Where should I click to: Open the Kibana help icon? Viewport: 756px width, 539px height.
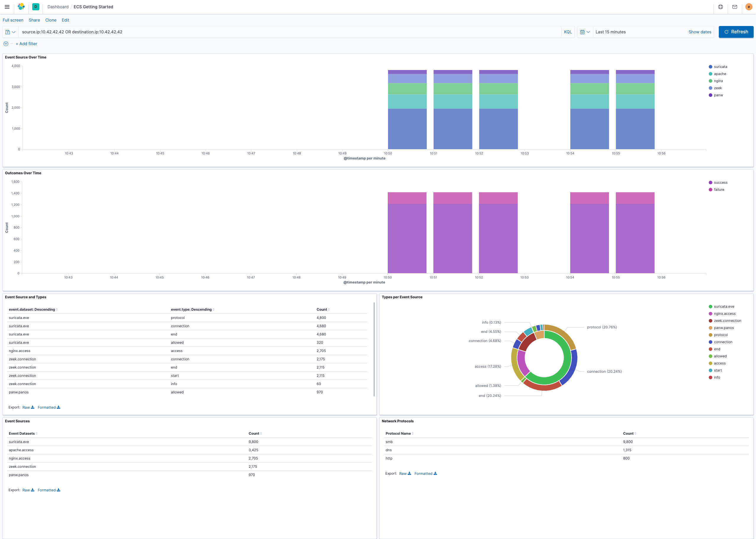coord(720,6)
